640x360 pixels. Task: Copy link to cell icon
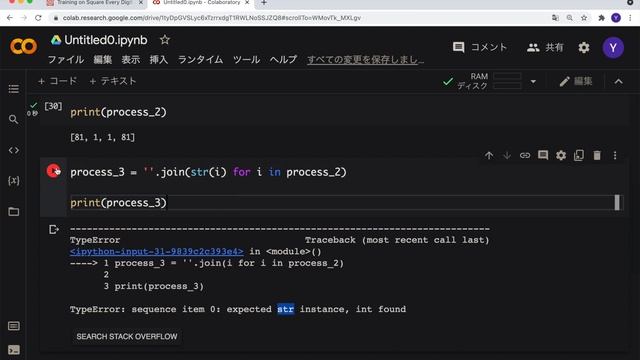525,155
